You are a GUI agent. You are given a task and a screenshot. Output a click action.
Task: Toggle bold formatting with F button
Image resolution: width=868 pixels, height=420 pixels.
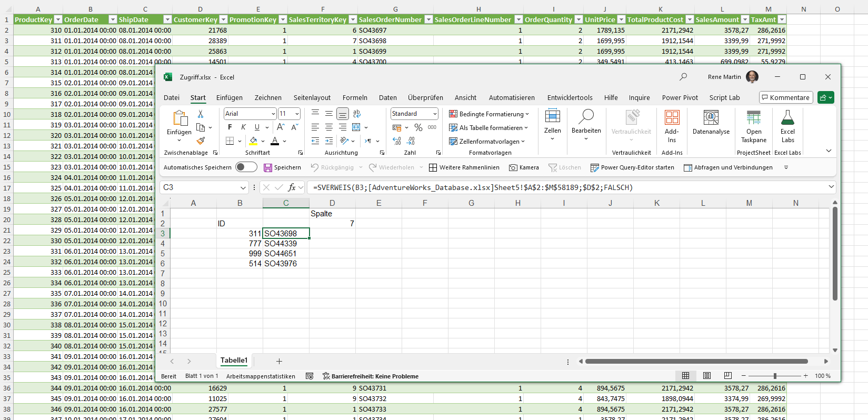pos(230,127)
